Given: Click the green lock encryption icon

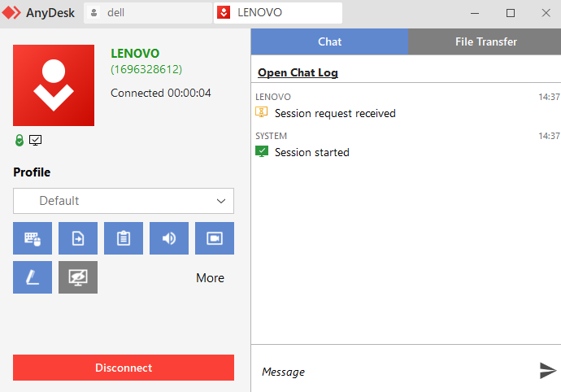Looking at the screenshot, I should click(20, 141).
